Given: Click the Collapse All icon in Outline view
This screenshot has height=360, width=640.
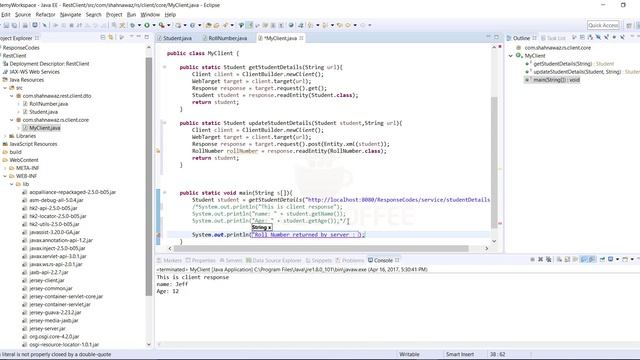Looking at the screenshot, I should 582,38.
